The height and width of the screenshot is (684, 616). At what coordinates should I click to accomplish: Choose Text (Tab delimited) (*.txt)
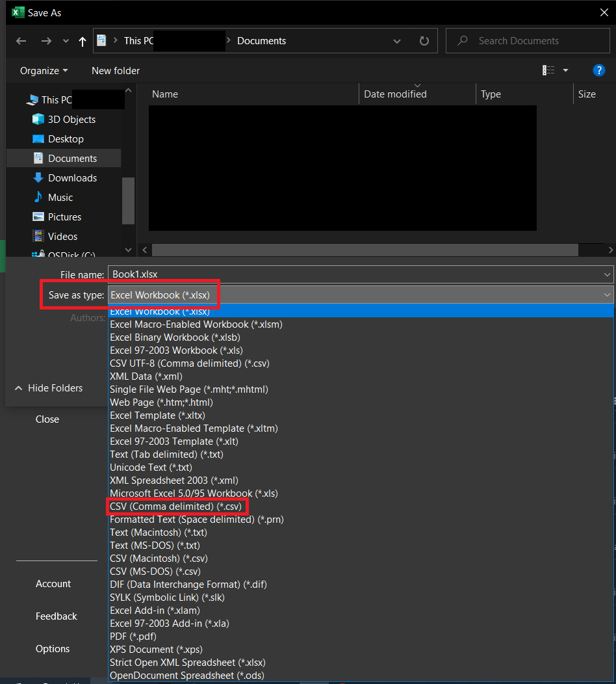tap(166, 454)
